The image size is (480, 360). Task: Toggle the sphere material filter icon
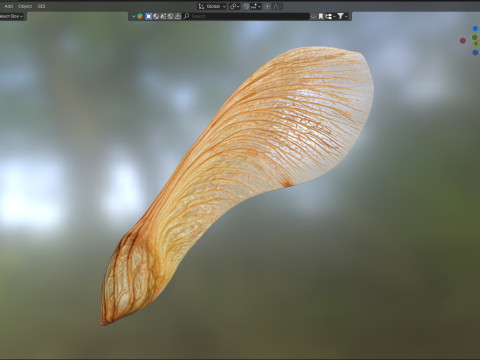pos(156,16)
